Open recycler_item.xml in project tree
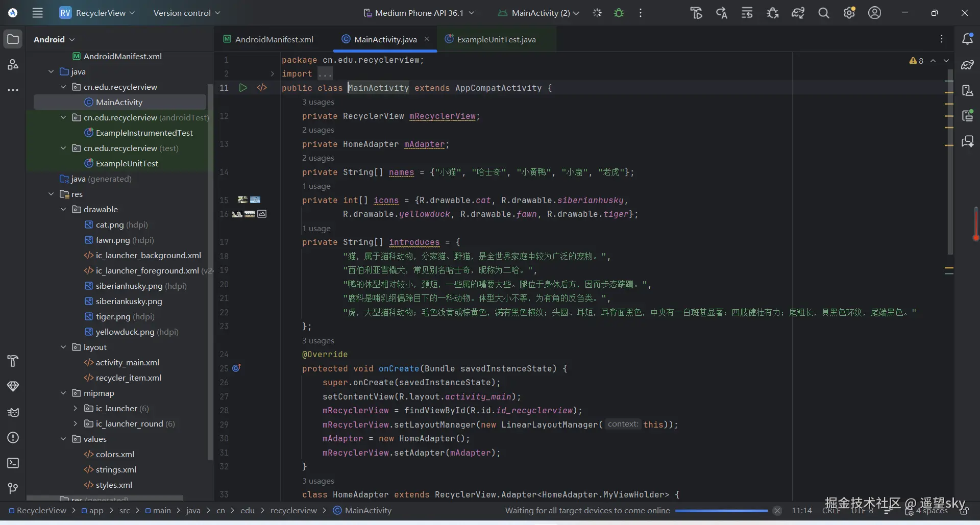 128,378
